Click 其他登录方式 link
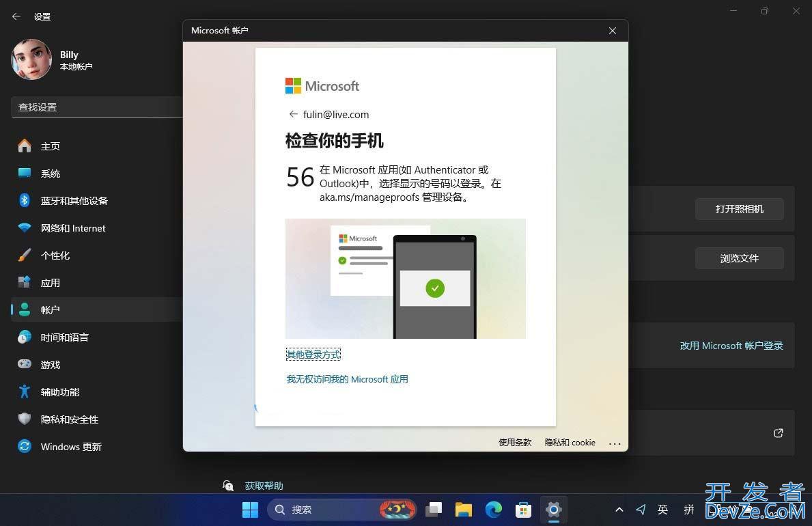812x526 pixels. tap(313, 355)
